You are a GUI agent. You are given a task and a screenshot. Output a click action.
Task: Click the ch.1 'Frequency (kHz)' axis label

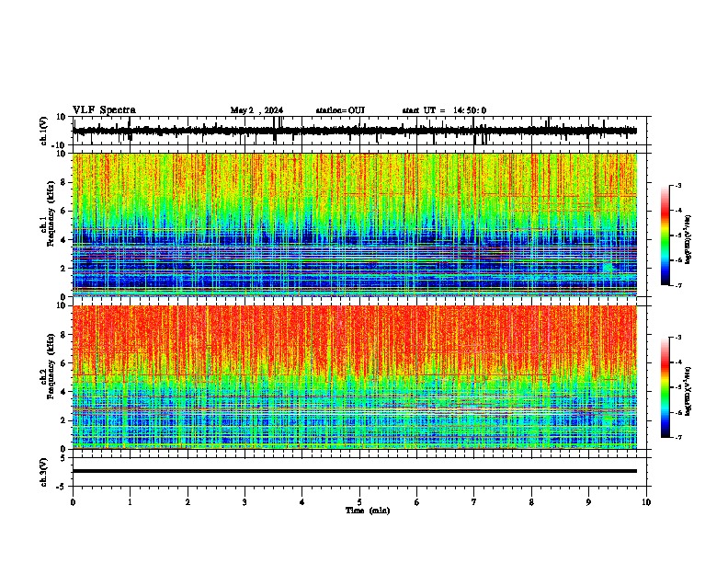pyautogui.click(x=51, y=213)
